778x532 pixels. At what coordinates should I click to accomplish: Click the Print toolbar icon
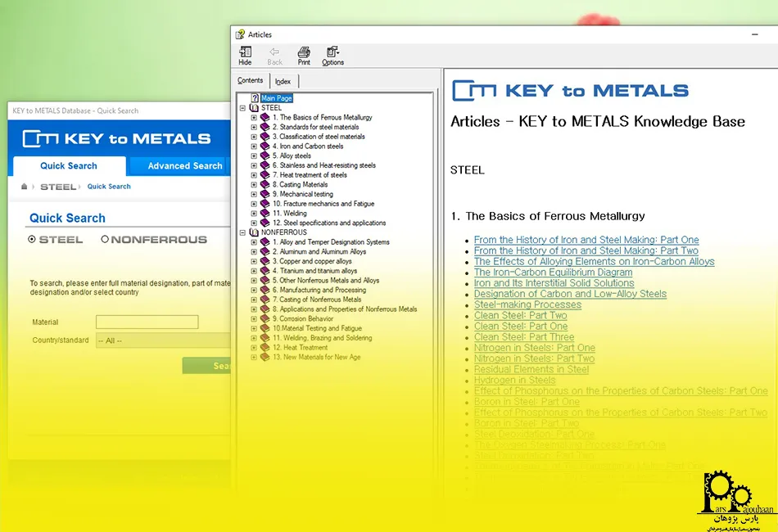point(304,52)
